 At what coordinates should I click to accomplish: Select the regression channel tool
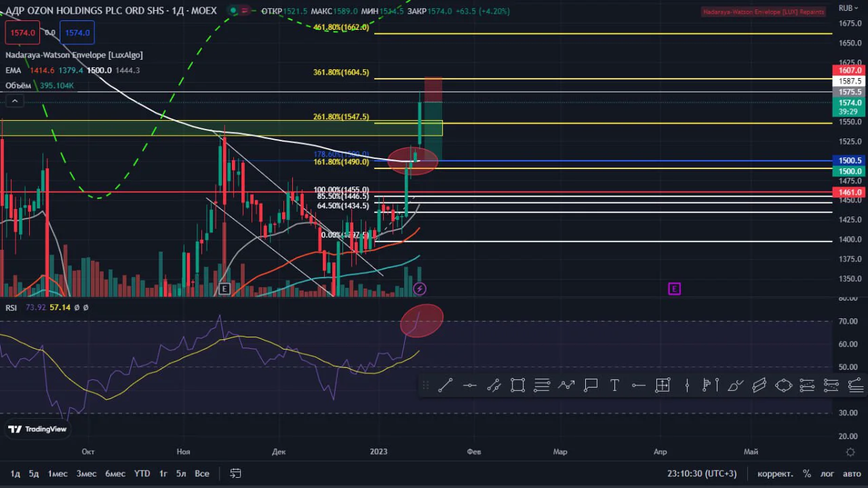(x=759, y=386)
